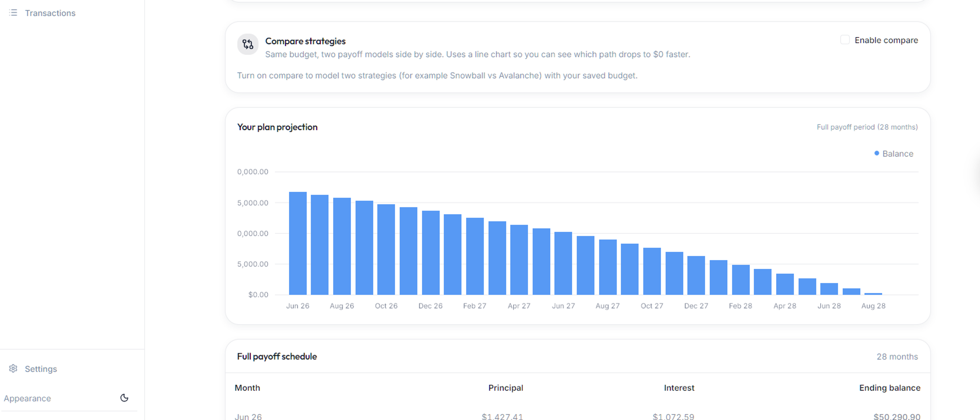Click the Ending balance column header
This screenshot has height=420, width=980.
(x=889, y=388)
